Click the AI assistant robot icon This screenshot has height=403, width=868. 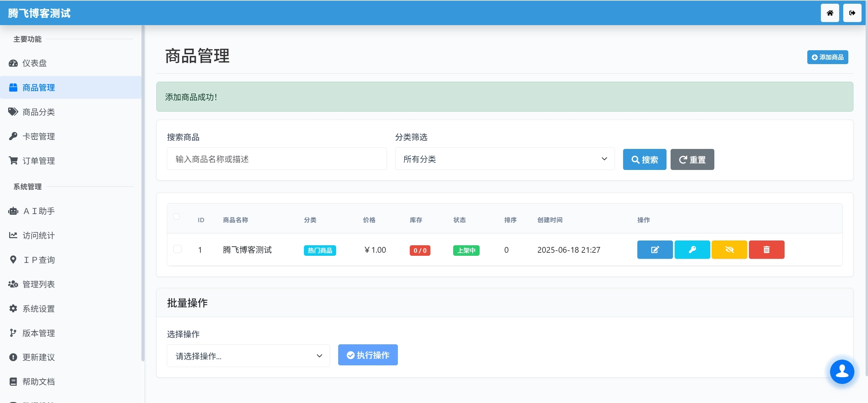click(x=13, y=211)
